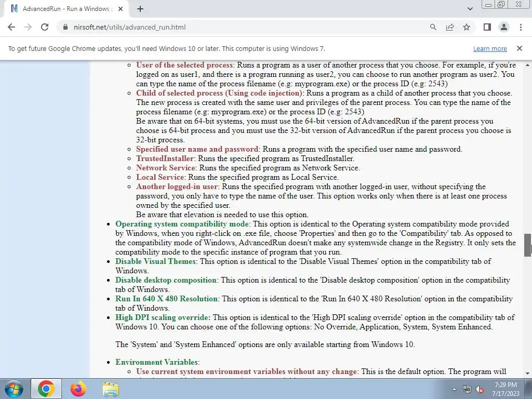Image resolution: width=532 pixels, height=399 pixels.
Task: Click 'Specified user name and password' text
Action: coord(197,149)
